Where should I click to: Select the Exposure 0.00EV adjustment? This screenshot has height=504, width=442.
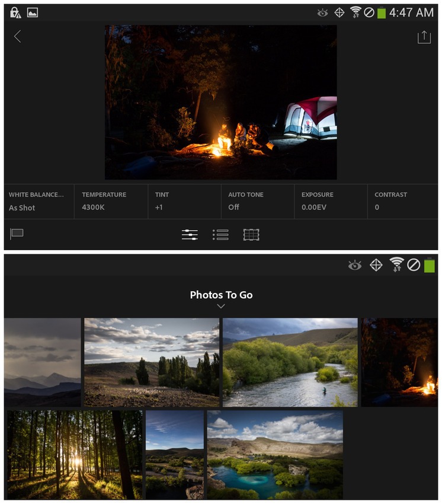click(331, 202)
